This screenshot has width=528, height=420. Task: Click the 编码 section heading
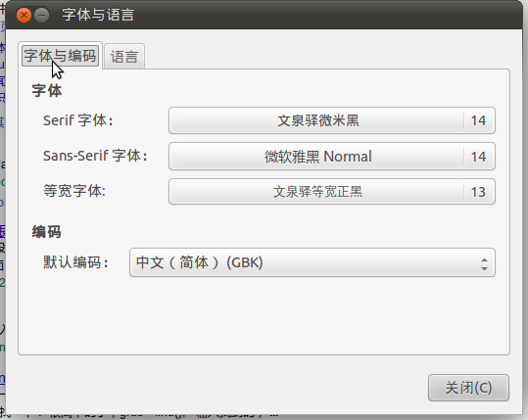click(47, 232)
